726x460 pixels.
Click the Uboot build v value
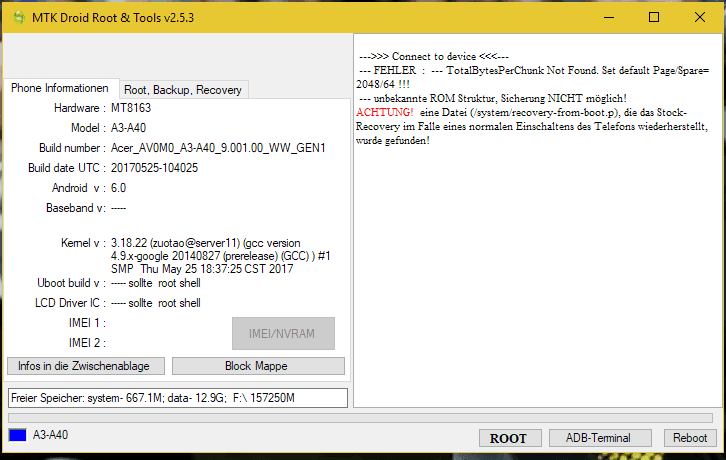coord(156,283)
